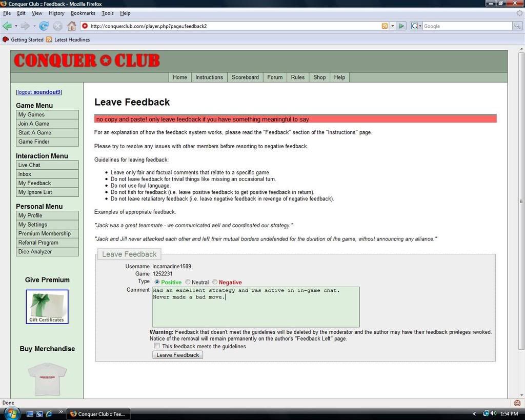Click the search magnifier icon

pyautogui.click(x=517, y=26)
